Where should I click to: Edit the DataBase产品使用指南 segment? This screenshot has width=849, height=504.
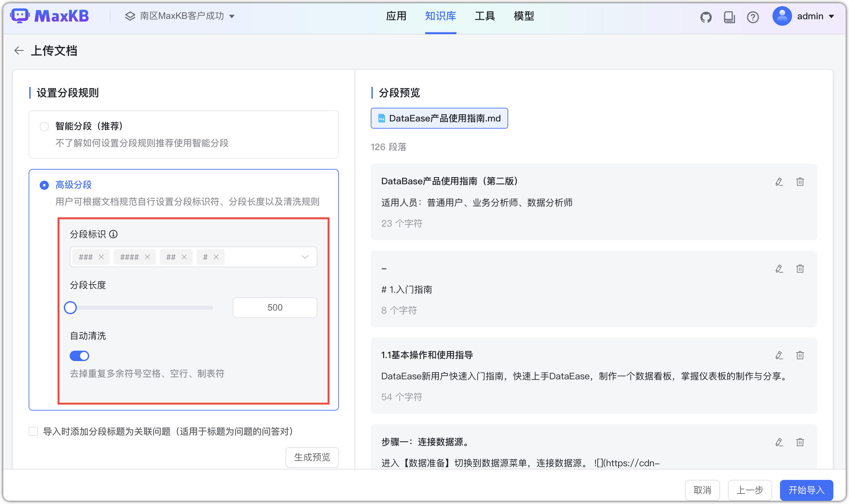779,182
